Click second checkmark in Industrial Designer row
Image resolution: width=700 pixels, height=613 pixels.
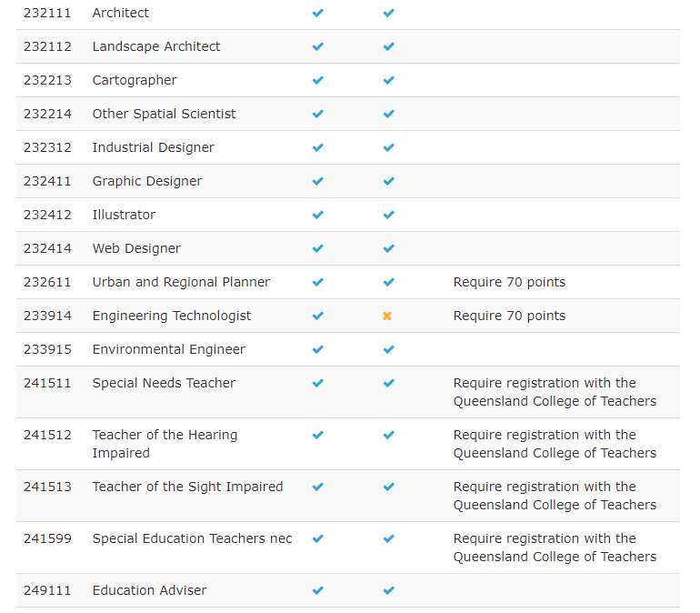point(388,148)
